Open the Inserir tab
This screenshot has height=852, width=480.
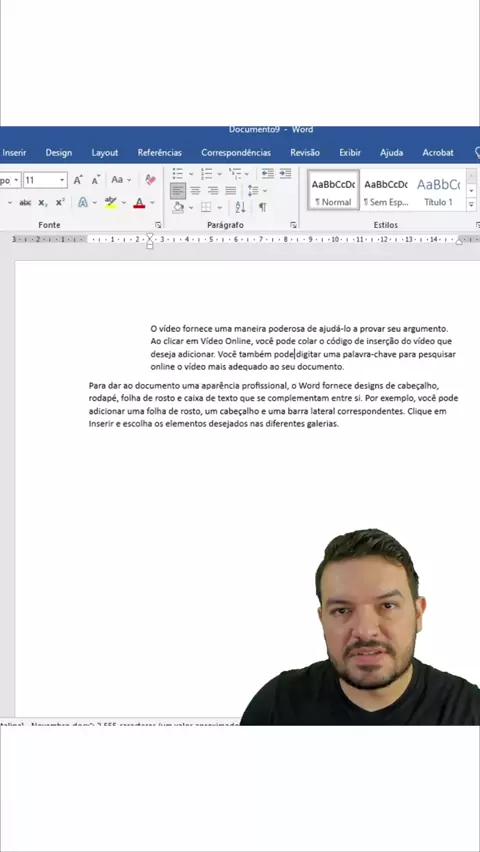14,153
